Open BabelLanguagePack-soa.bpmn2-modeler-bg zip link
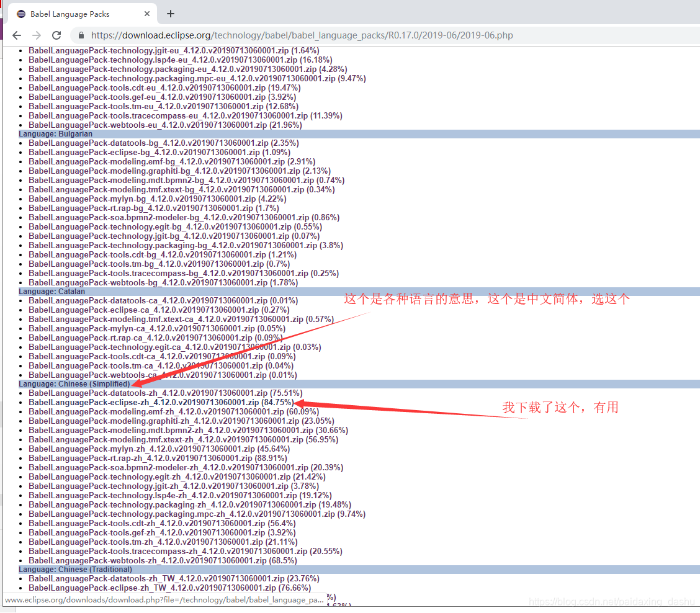This screenshot has height=613, width=700. click(x=184, y=217)
